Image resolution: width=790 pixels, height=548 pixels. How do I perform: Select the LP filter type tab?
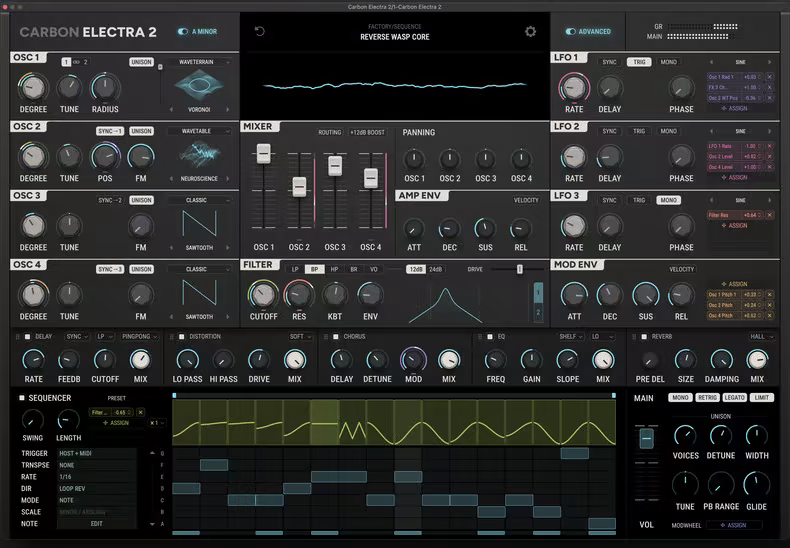[295, 269]
